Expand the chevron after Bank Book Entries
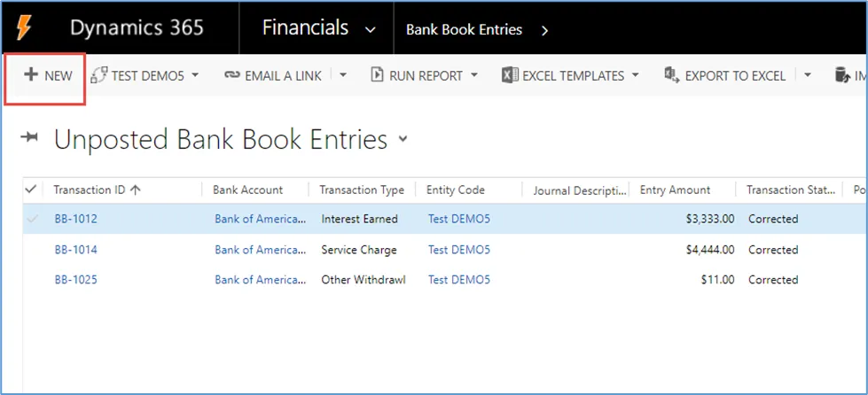Image resolution: width=868 pixels, height=395 pixels. tap(544, 30)
